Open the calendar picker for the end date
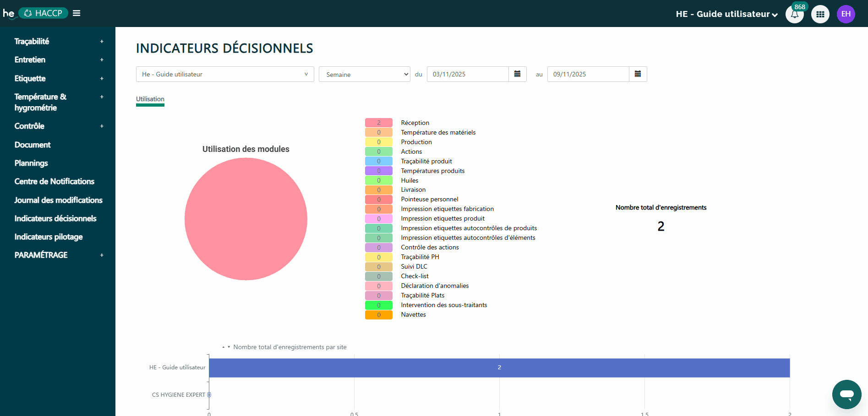Screen dimensions: 868x416 tap(638, 74)
